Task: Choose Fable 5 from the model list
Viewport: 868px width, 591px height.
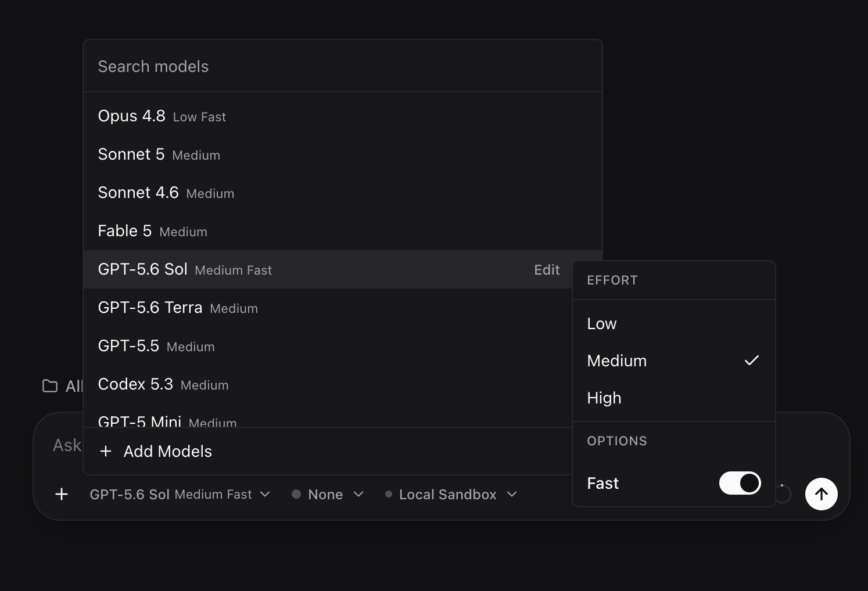Action: point(343,231)
